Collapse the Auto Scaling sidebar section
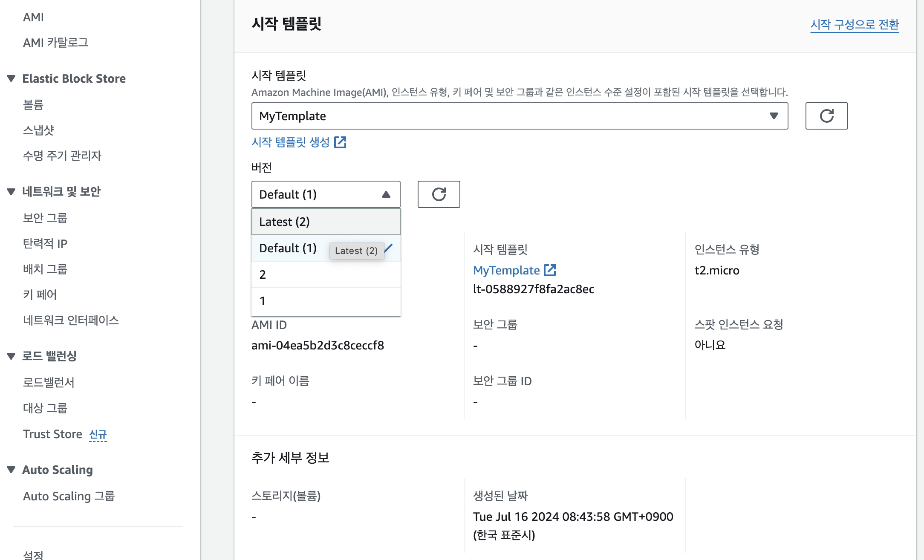The image size is (924, 560). [x=12, y=470]
